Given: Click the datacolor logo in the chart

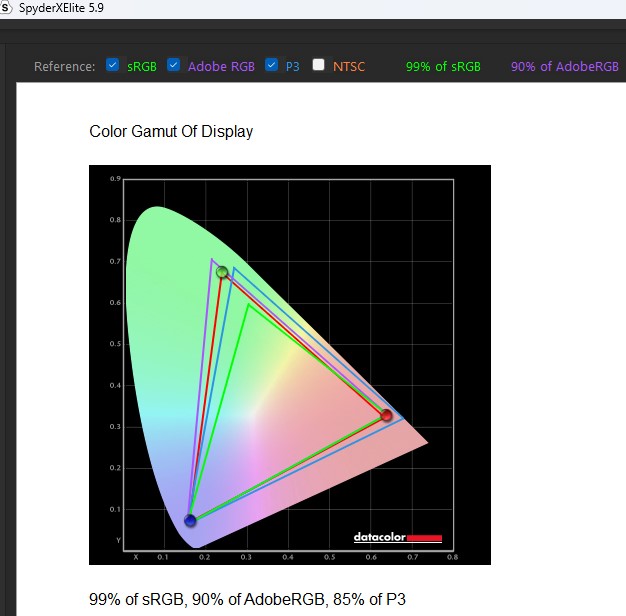Looking at the screenshot, I should click(x=397, y=538).
